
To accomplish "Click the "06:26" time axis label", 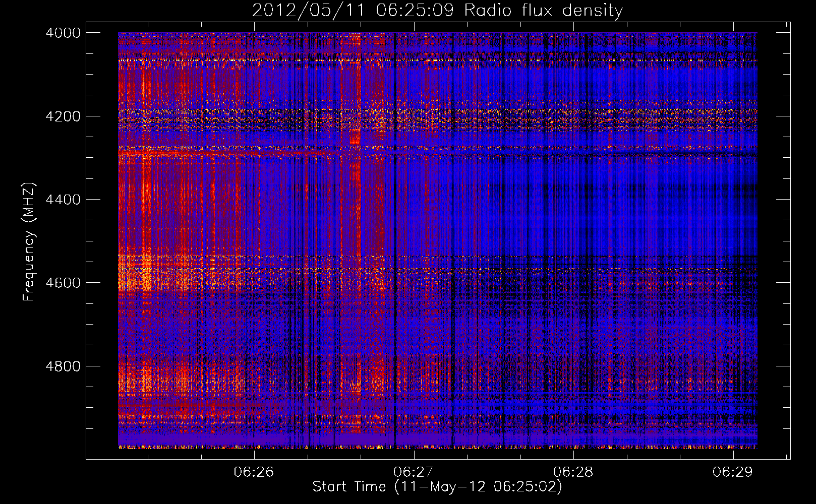I will coord(254,472).
